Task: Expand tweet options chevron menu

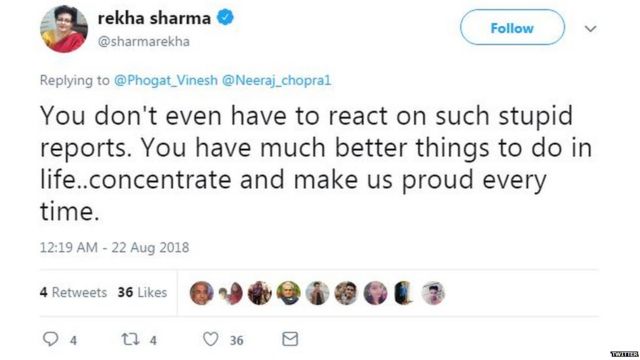Action: point(590,29)
